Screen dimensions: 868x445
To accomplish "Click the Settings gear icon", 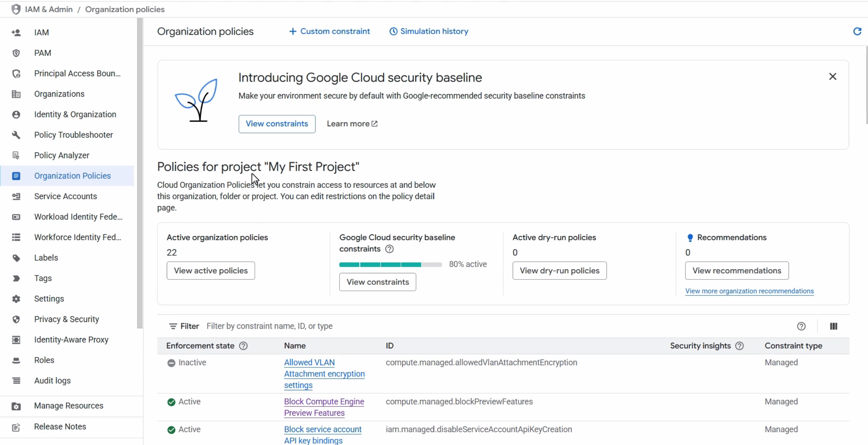I will coord(16,299).
